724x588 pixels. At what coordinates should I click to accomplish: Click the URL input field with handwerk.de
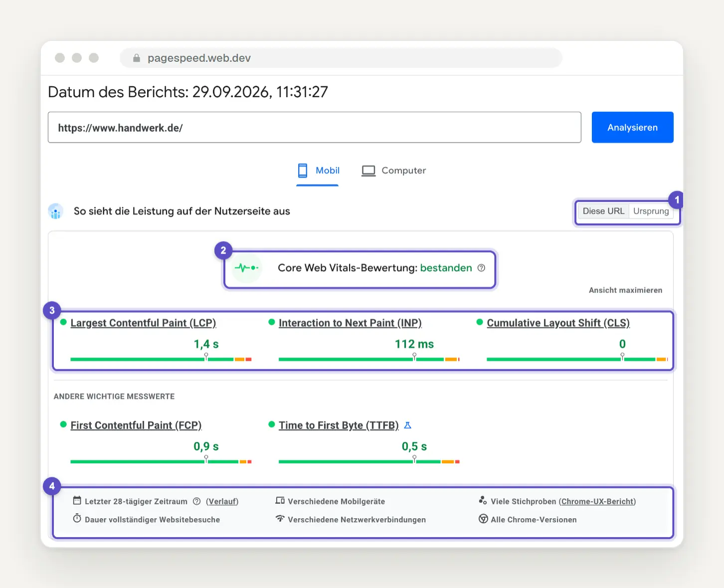(315, 128)
